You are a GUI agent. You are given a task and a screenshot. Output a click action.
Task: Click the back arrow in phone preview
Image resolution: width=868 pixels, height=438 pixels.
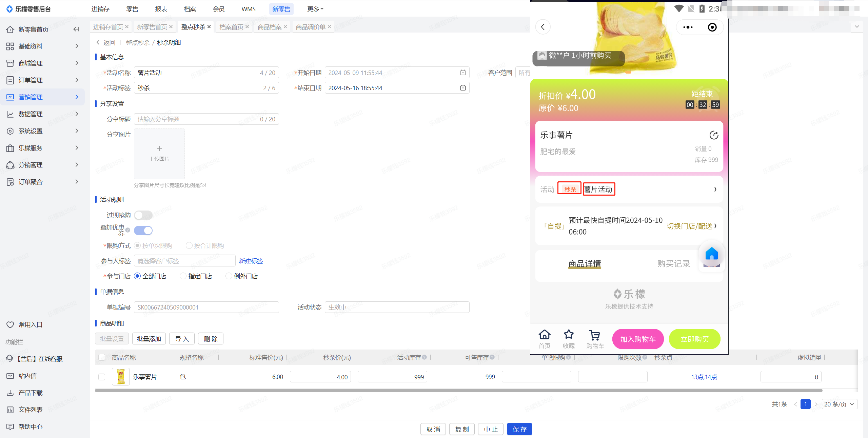[543, 27]
